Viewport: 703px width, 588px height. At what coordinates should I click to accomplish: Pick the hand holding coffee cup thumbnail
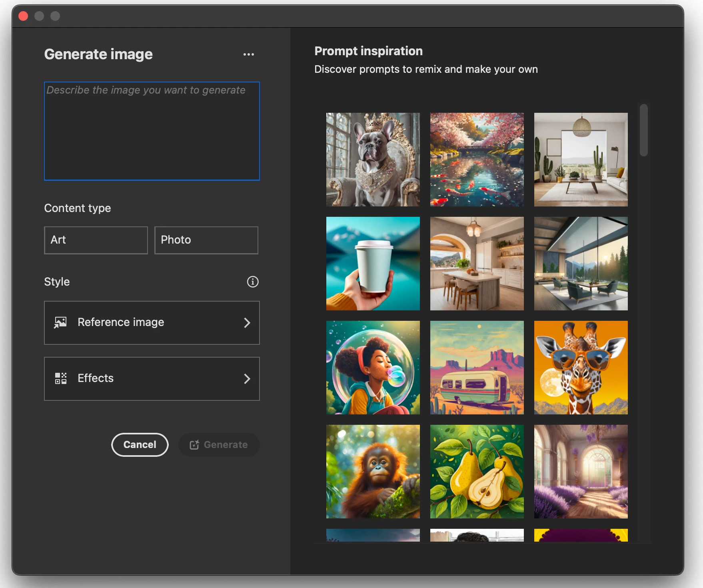point(373,264)
